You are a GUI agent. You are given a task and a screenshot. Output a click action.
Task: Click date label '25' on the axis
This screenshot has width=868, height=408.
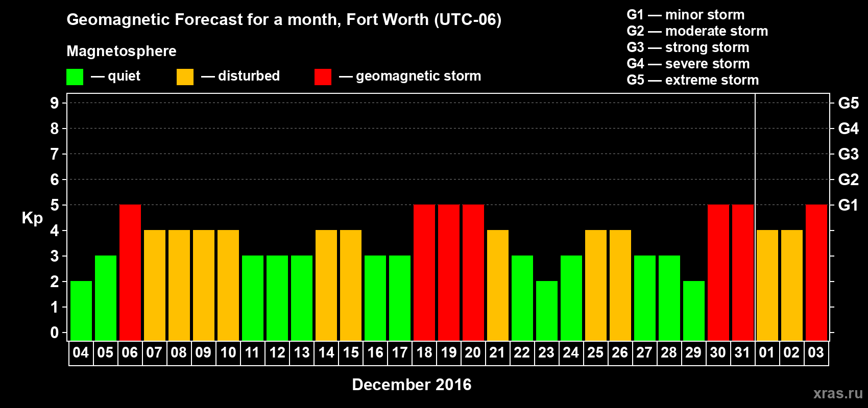pyautogui.click(x=595, y=352)
